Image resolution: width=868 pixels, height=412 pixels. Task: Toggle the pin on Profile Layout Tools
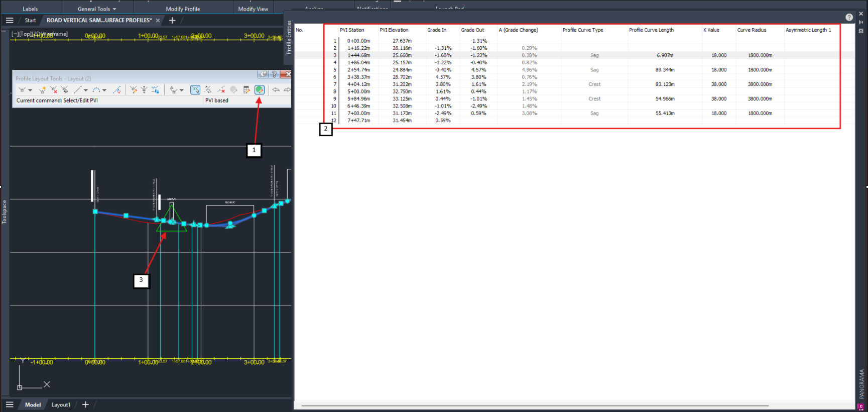coord(263,74)
